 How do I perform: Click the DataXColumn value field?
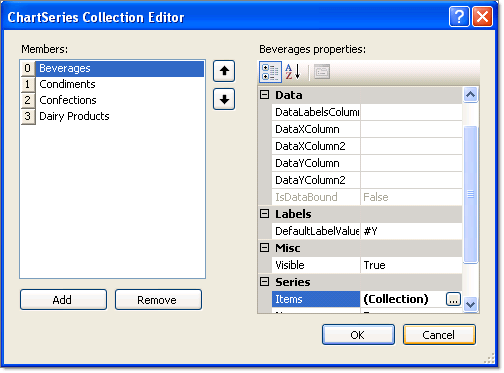pos(411,129)
